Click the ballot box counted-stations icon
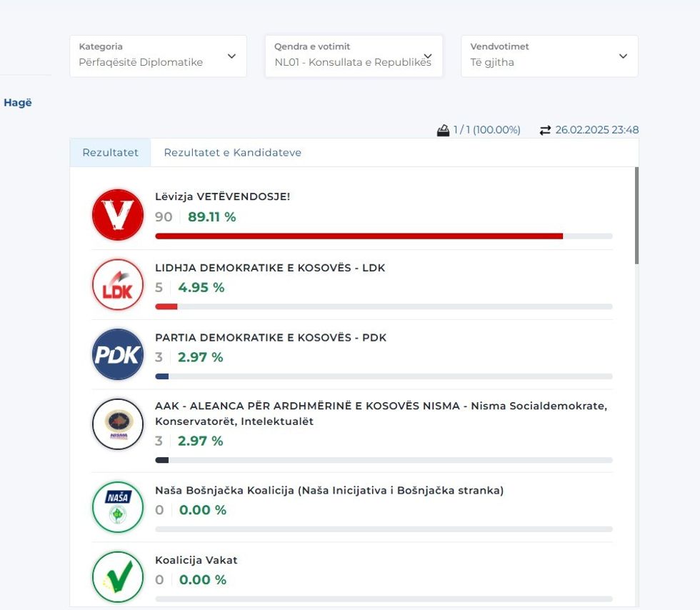The width and height of the screenshot is (700, 610). (x=444, y=130)
